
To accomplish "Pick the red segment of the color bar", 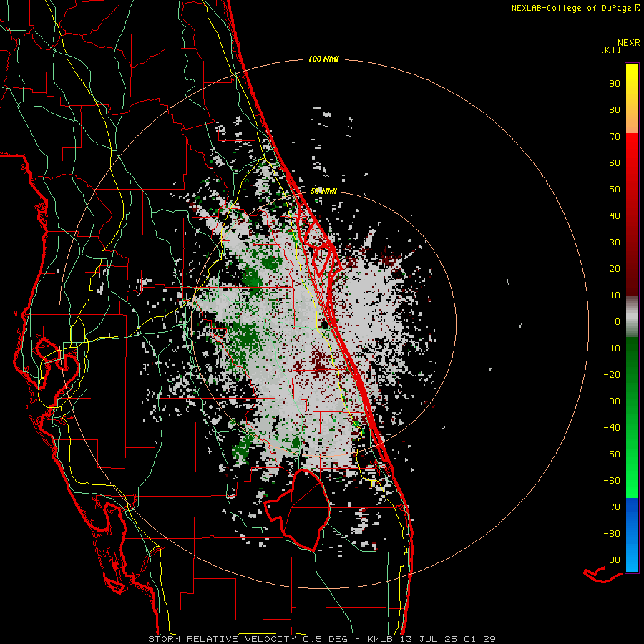I will click(x=632, y=215).
